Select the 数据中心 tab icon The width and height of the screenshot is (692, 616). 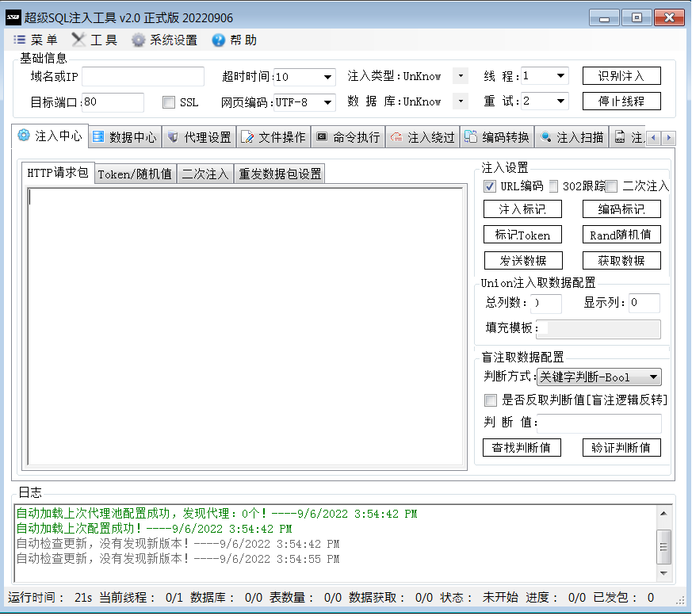98,137
